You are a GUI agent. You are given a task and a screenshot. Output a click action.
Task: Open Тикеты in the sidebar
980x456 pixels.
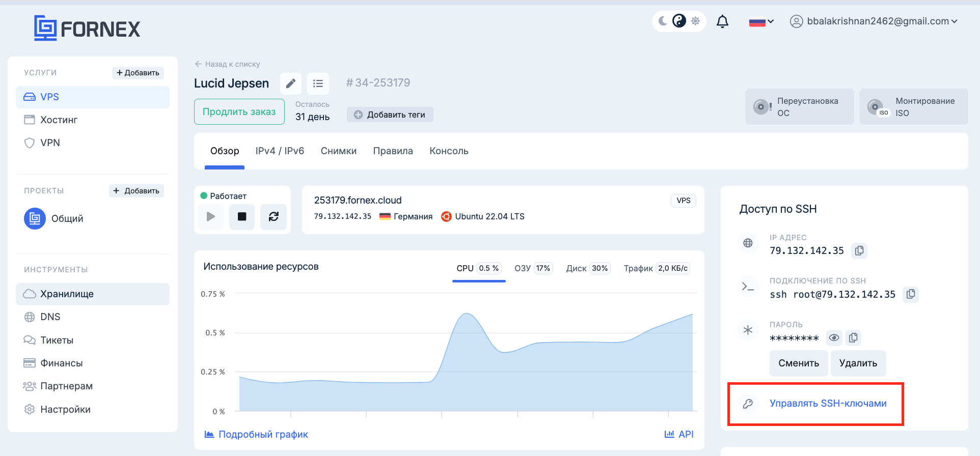pyautogui.click(x=93, y=340)
